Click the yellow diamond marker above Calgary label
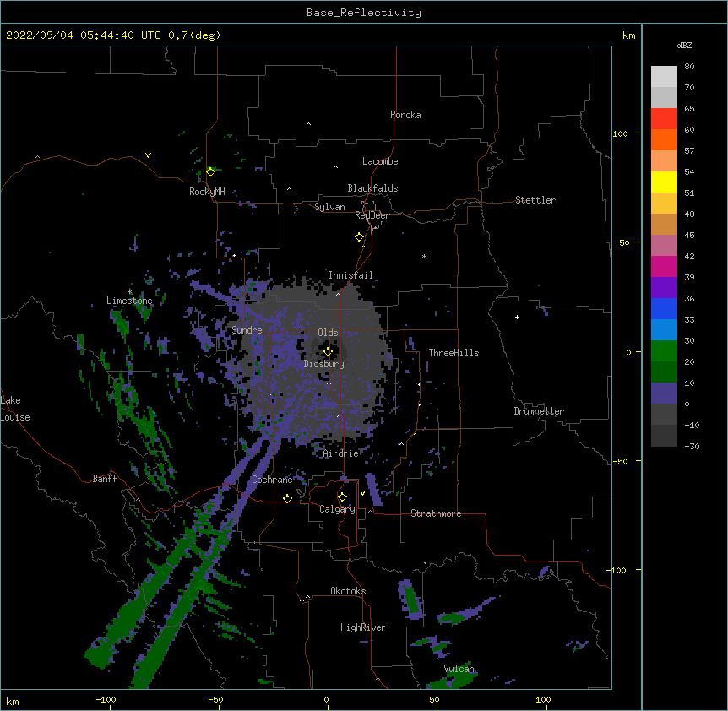This screenshot has height=711, width=728. pyautogui.click(x=342, y=497)
